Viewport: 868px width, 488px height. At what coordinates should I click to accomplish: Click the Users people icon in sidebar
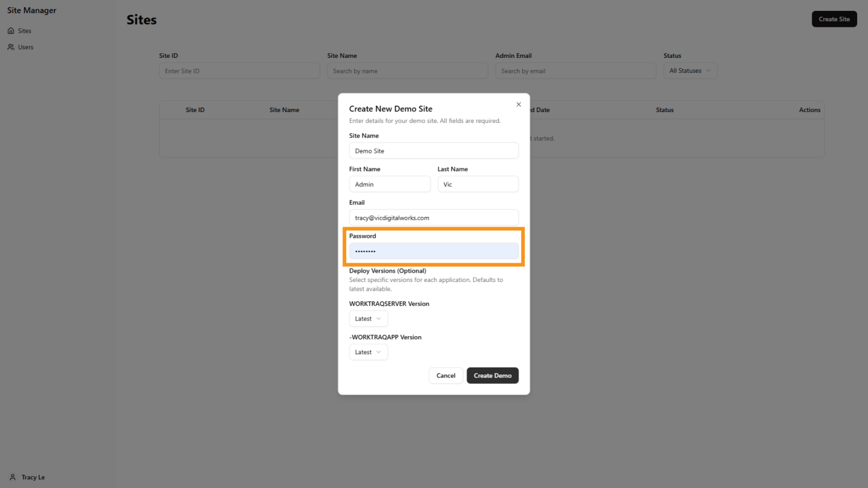click(x=11, y=47)
